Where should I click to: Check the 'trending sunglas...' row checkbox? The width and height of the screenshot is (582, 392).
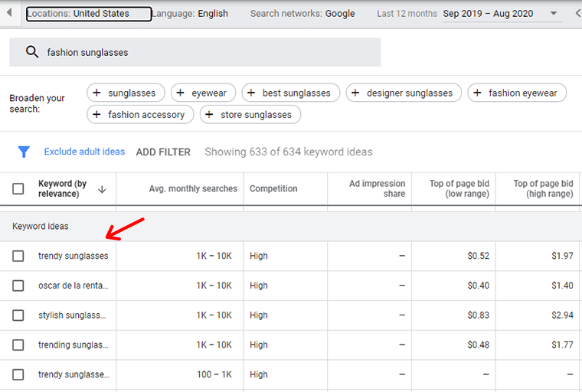coord(18,345)
